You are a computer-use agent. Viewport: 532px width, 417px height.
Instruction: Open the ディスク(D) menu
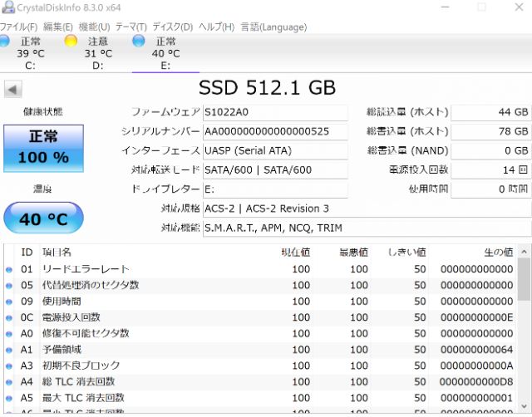(173, 27)
